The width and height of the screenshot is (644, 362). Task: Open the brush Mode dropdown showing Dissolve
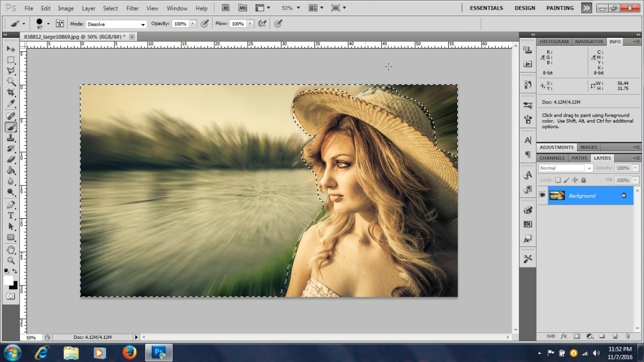click(116, 24)
